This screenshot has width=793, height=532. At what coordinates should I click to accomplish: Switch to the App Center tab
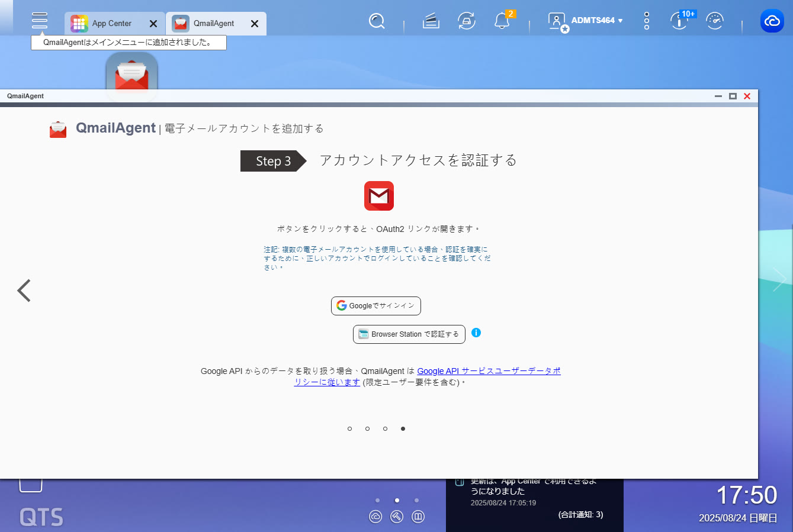pos(111,24)
